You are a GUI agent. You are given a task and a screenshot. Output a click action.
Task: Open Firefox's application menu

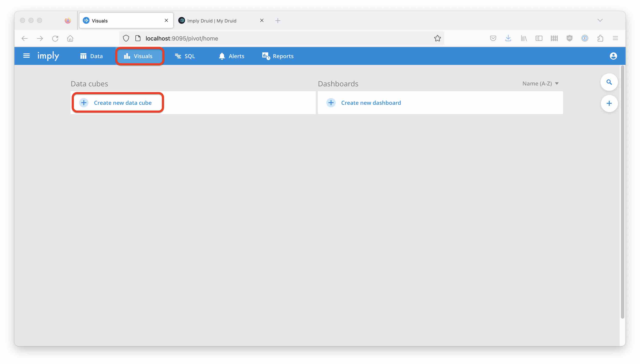coord(615,38)
